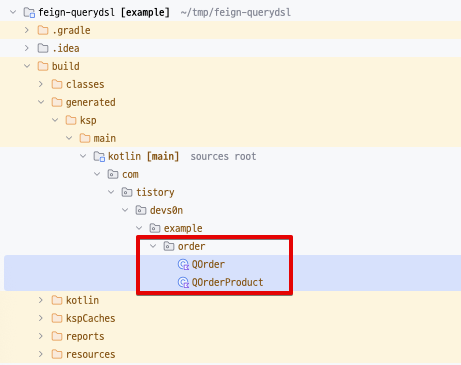
Task: Select the order package name
Action: [191, 246]
